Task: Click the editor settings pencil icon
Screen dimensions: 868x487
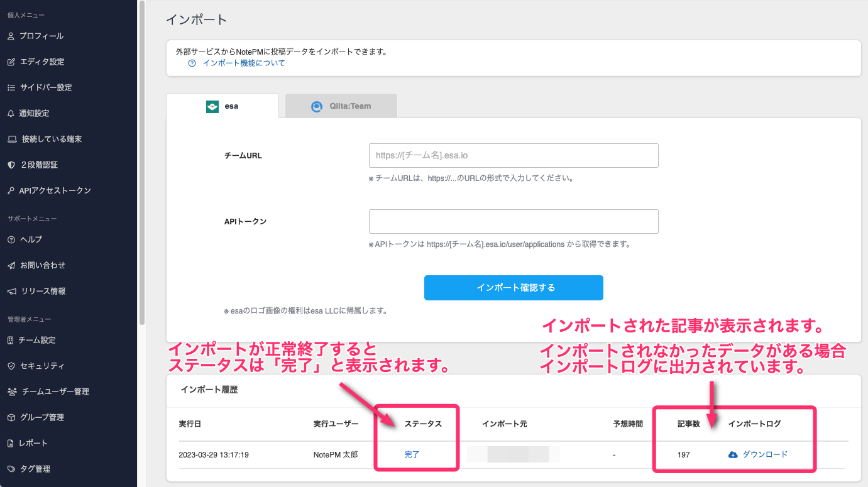Action: pos(11,62)
